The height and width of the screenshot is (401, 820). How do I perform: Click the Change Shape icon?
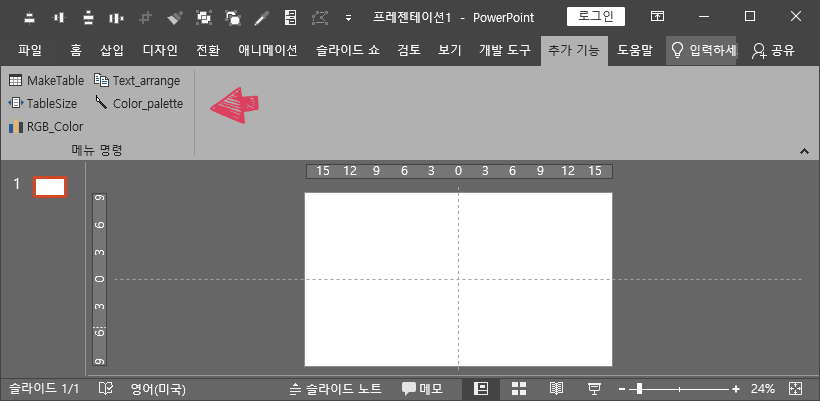(232, 17)
